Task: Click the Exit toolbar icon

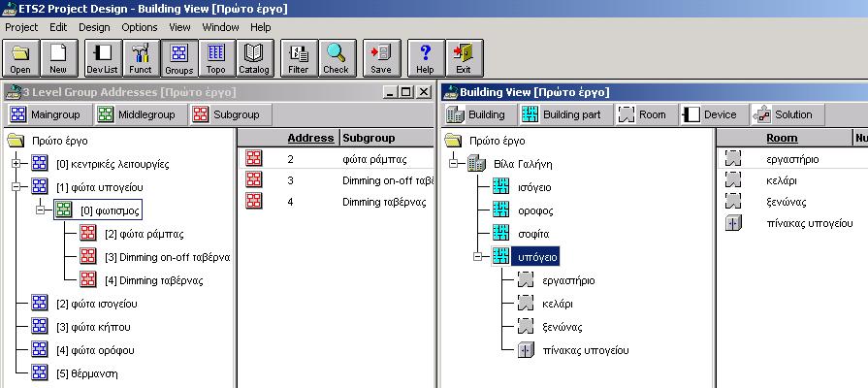Action: 464,58
